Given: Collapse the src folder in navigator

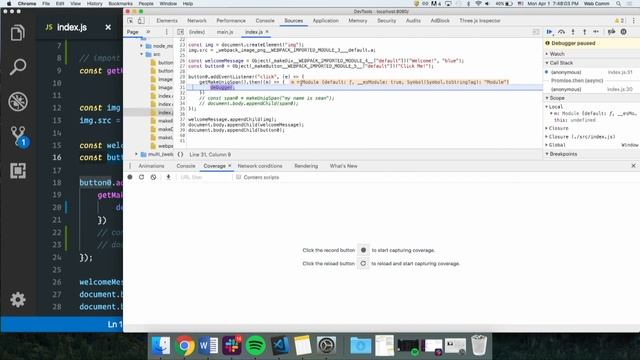Looking at the screenshot, I should click(142, 54).
